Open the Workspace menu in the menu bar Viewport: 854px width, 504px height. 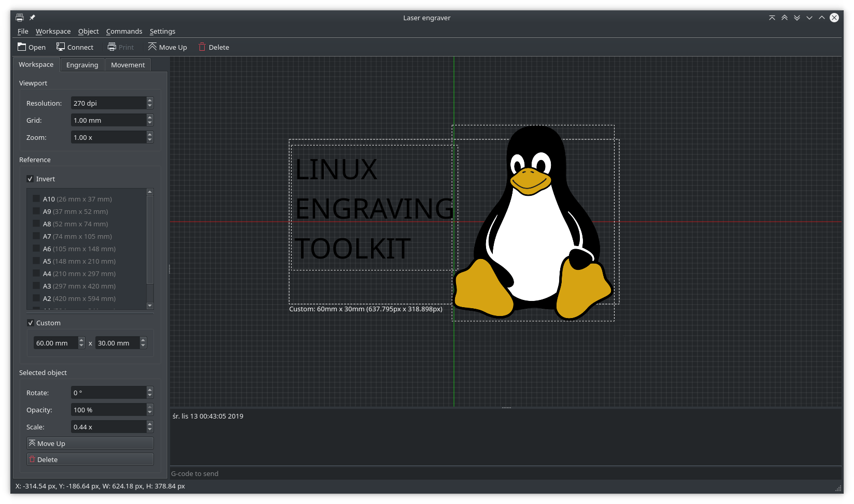coord(53,32)
